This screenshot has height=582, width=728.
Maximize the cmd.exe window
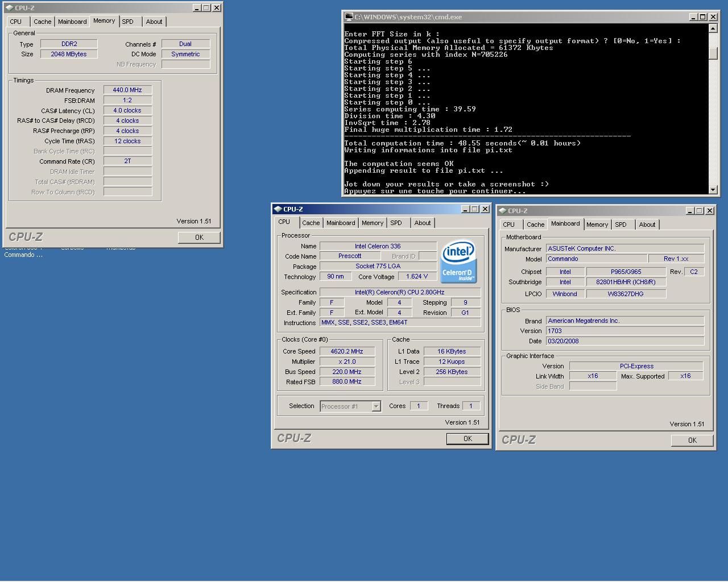[x=702, y=17]
